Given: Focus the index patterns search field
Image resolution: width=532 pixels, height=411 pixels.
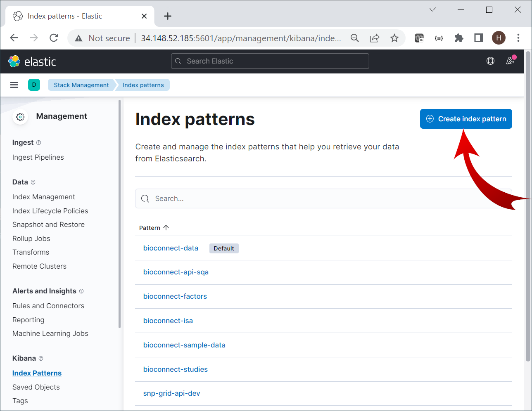Looking at the screenshot, I should click(x=322, y=198).
